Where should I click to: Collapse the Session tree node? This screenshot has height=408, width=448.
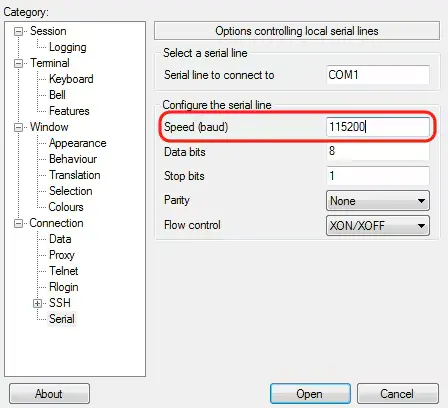coord(18,32)
